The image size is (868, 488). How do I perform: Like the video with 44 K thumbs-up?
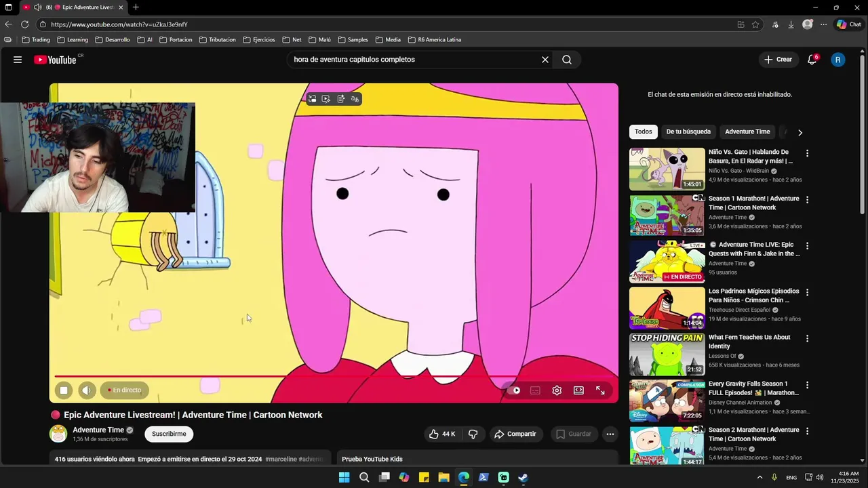(441, 434)
